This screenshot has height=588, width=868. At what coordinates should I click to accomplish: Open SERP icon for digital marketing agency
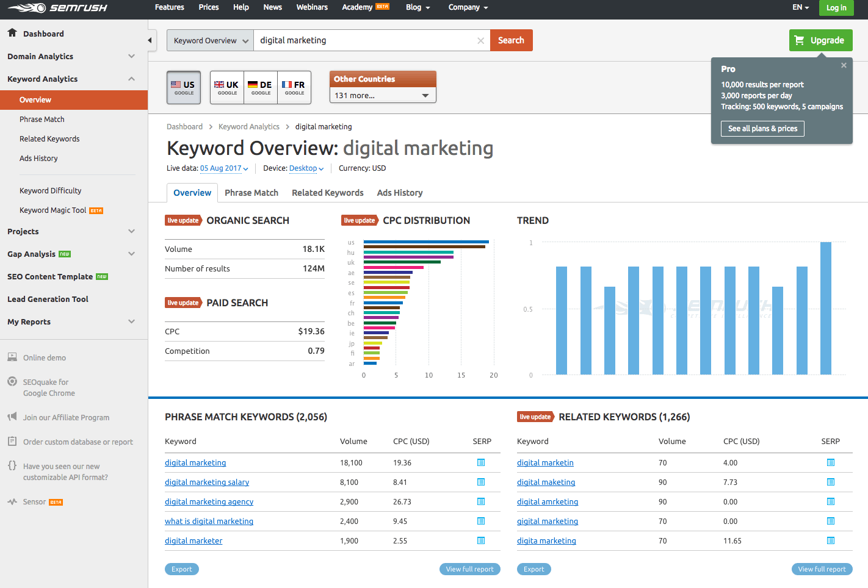coord(481,502)
